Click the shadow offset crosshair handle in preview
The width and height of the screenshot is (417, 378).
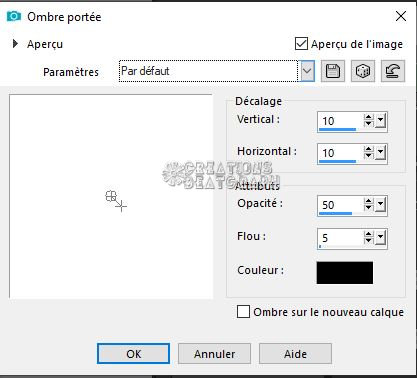pyautogui.click(x=122, y=206)
